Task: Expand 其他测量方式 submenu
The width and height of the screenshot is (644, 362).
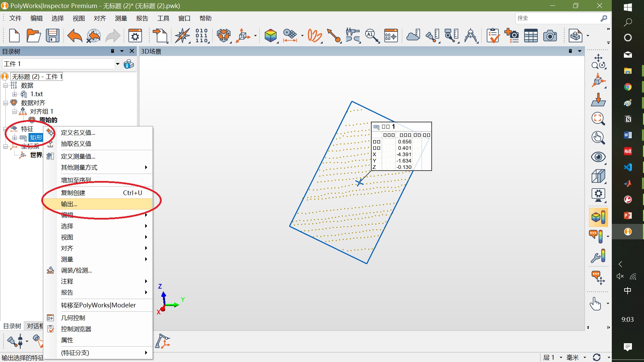Action: click(x=104, y=167)
